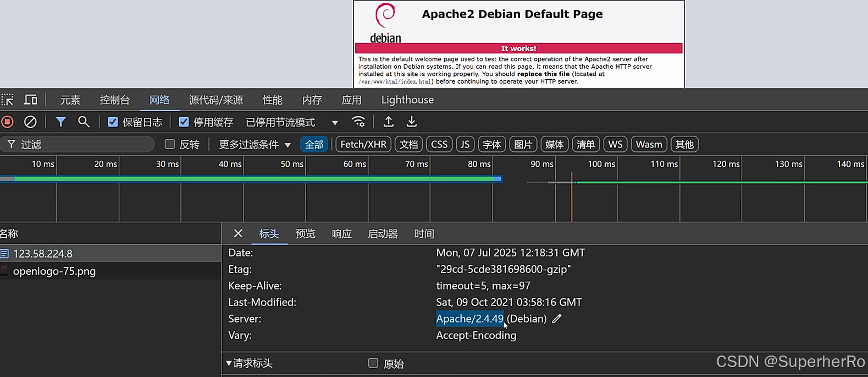Image resolution: width=868 pixels, height=377 pixels.
Task: Filter by 清单 requests
Action: coord(585,144)
